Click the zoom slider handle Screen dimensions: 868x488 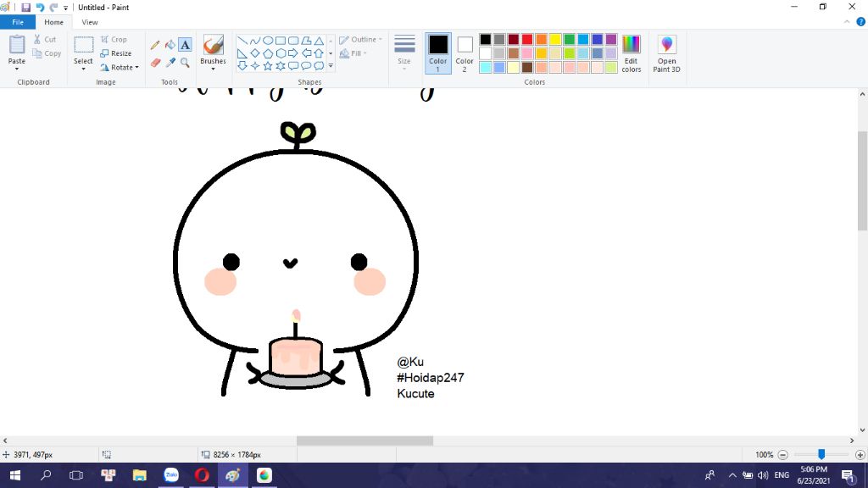(x=821, y=454)
